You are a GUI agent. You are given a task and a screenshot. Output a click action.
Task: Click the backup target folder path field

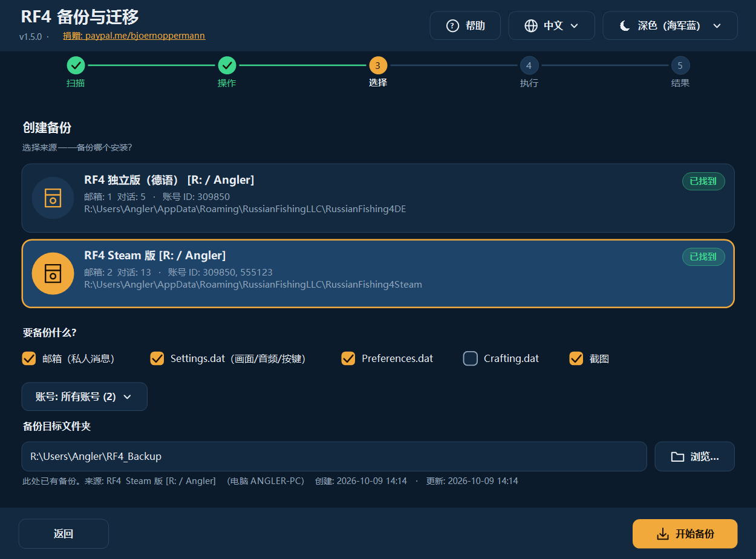(x=334, y=456)
